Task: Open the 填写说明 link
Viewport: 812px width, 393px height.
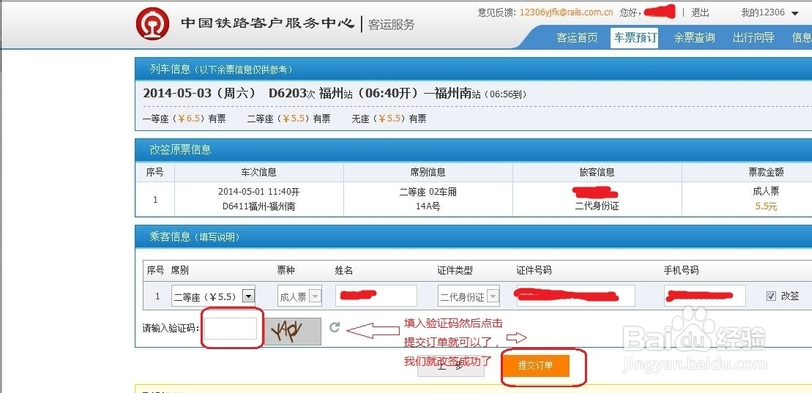Action: coord(217,237)
